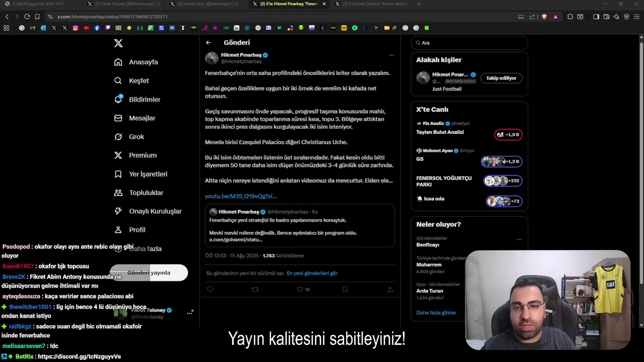Click the Brave shields icon
644x362 pixels.
coord(544,17)
